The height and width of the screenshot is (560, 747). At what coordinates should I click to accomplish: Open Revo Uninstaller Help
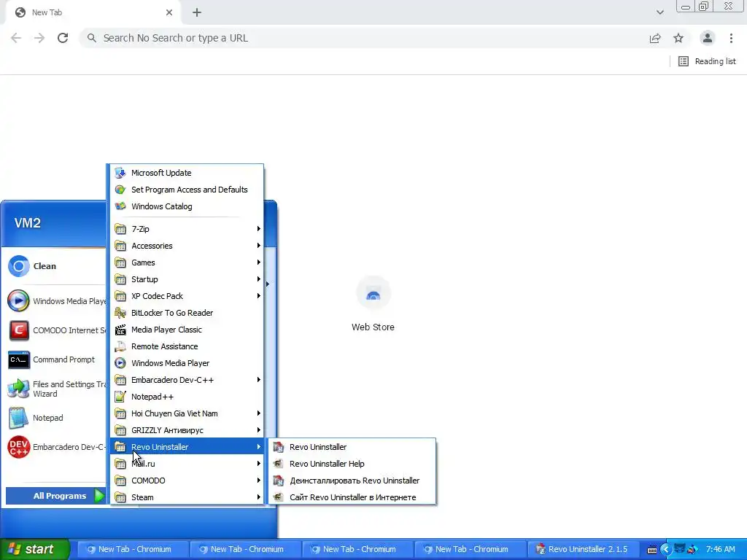click(x=352, y=464)
